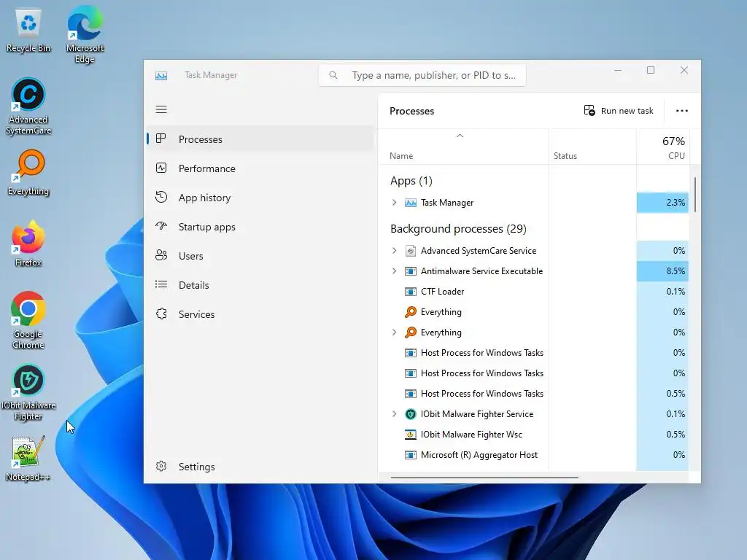The height and width of the screenshot is (560, 747).
Task: Expand Advanced SystemCare Service process
Action: [394, 251]
